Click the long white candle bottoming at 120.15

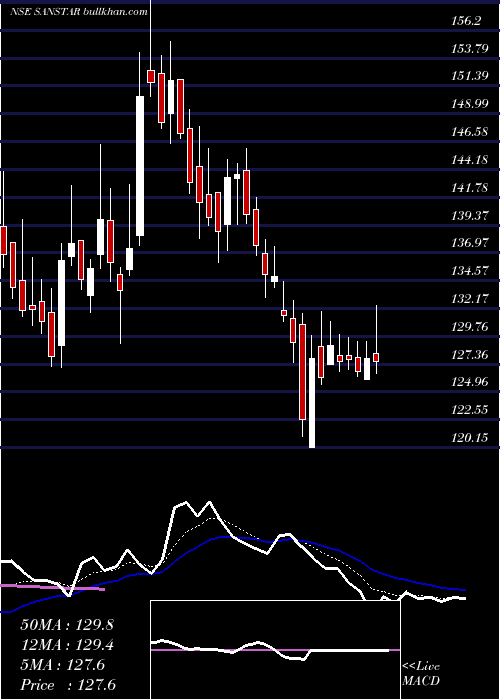pos(312,402)
